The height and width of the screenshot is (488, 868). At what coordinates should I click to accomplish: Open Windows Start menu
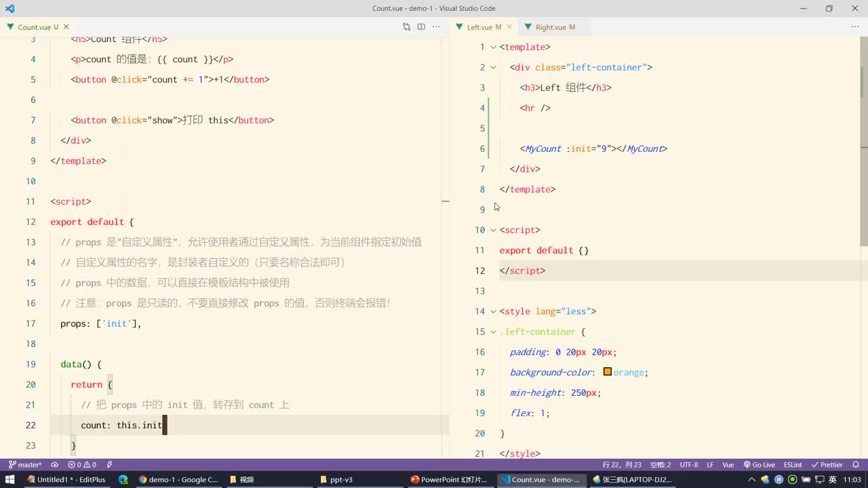(x=9, y=479)
